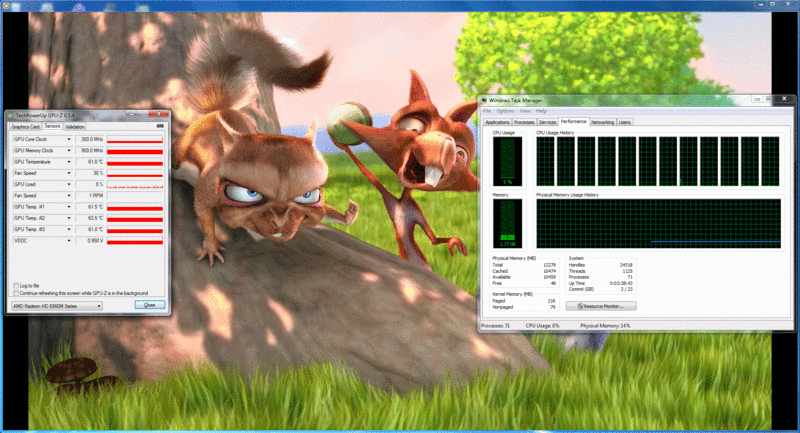Expand the GPU Temperature sensor dropdown
The height and width of the screenshot is (433, 800).
(69, 162)
